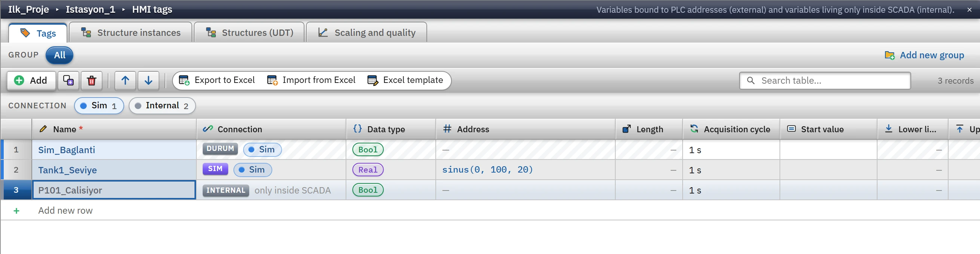The image size is (980, 254).
Task: Click the Acquisition cycle column header
Action: (731, 129)
